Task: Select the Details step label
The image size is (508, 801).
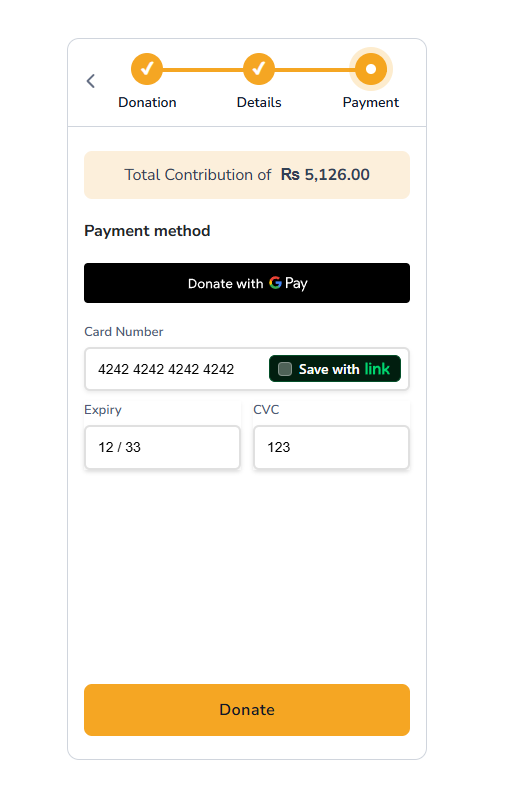Action: tap(259, 102)
